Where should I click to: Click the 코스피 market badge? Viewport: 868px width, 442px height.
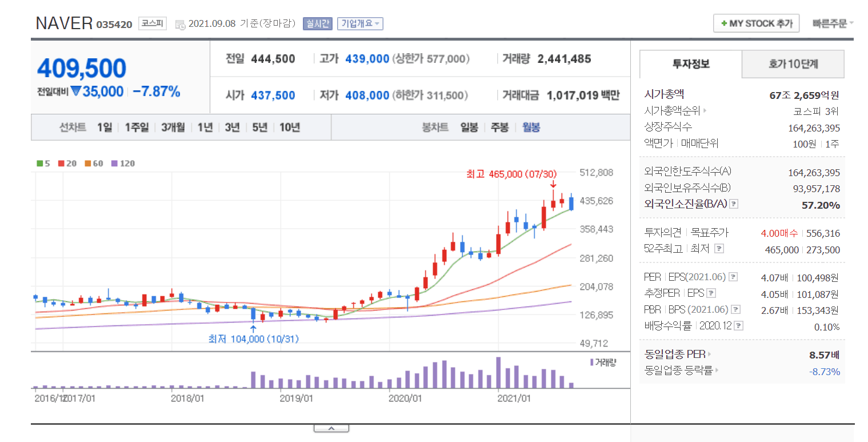(153, 24)
